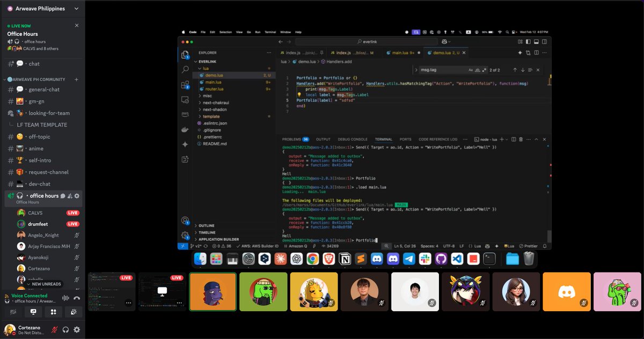Open chat for office hours voice channel
Screen dimensions: 644x339
(x=63, y=196)
